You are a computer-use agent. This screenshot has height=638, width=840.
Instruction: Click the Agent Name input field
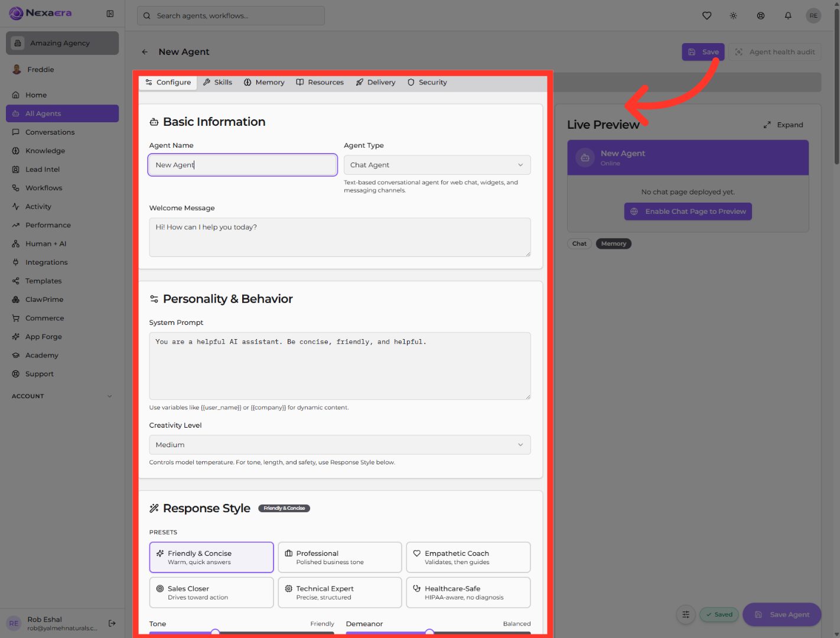tap(243, 165)
